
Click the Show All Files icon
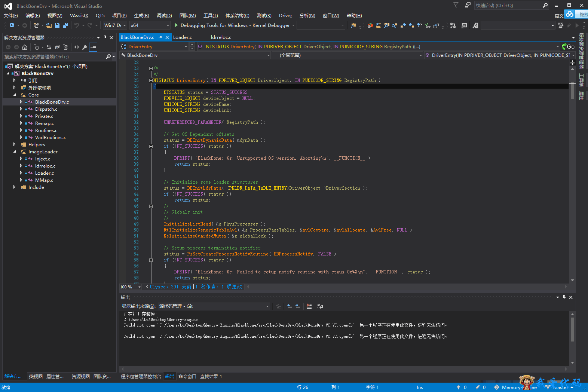65,47
